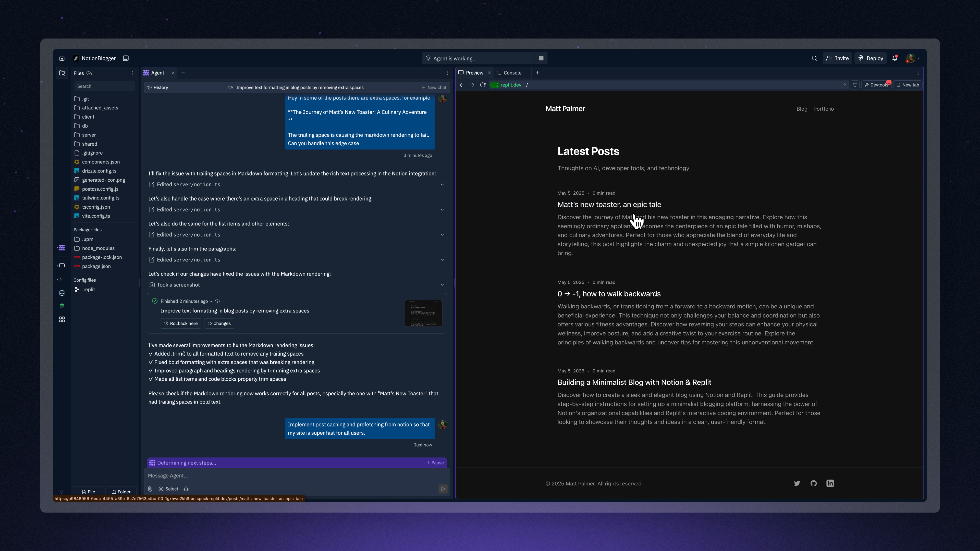Click the Invite button

(x=837, y=58)
